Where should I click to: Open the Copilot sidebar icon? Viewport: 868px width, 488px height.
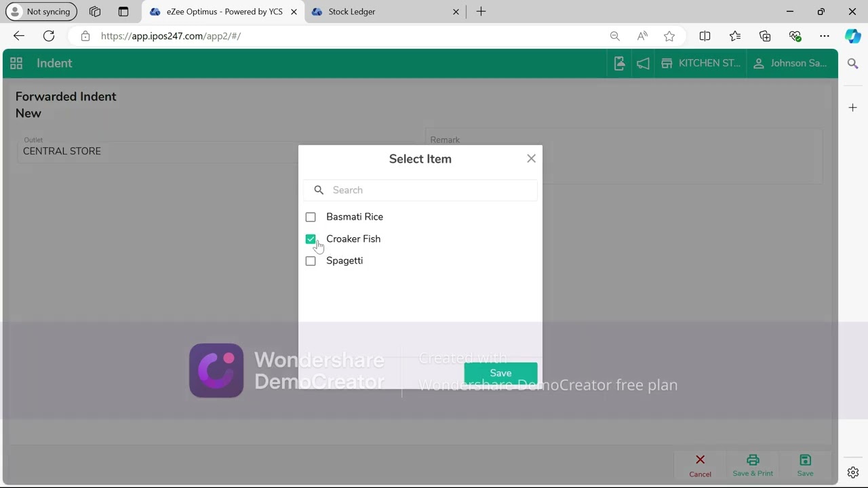(x=853, y=36)
